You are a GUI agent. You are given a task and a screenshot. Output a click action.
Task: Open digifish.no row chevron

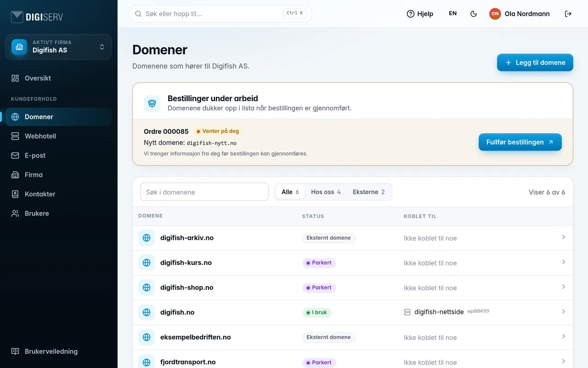(564, 311)
